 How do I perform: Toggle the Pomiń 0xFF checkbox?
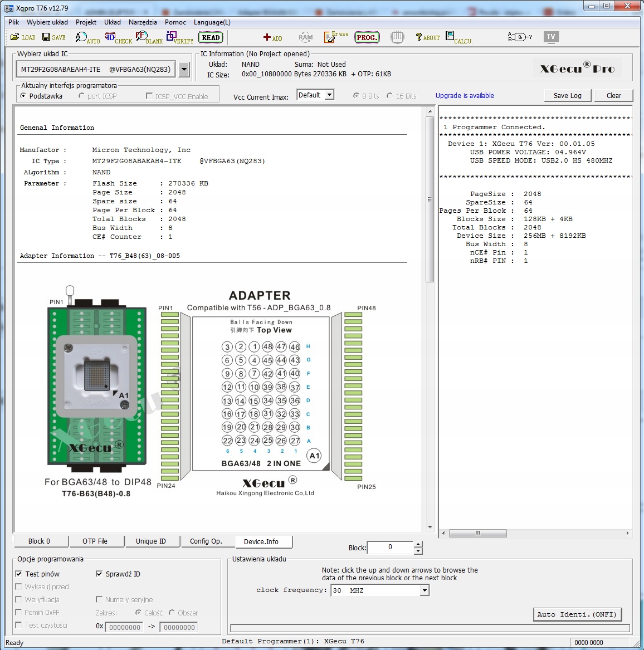tap(18, 612)
